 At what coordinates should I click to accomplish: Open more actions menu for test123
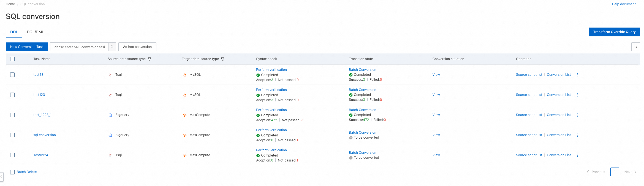577,95
